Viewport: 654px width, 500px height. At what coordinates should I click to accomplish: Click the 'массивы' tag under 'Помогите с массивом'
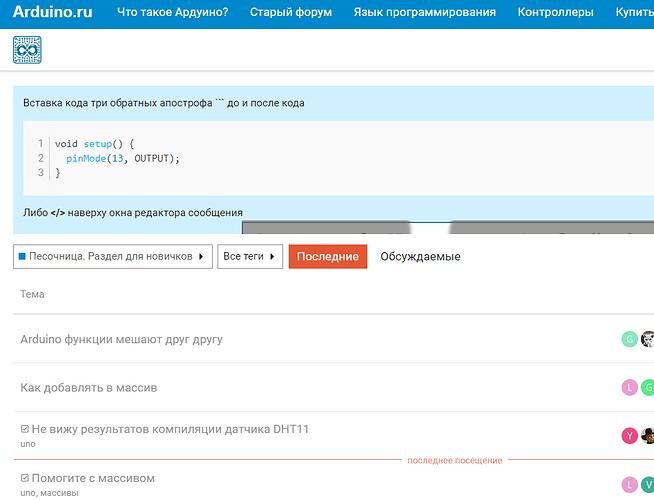(59, 493)
